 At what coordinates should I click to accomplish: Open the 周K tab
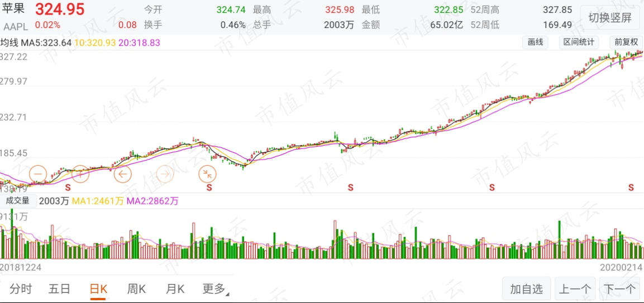coord(136,289)
